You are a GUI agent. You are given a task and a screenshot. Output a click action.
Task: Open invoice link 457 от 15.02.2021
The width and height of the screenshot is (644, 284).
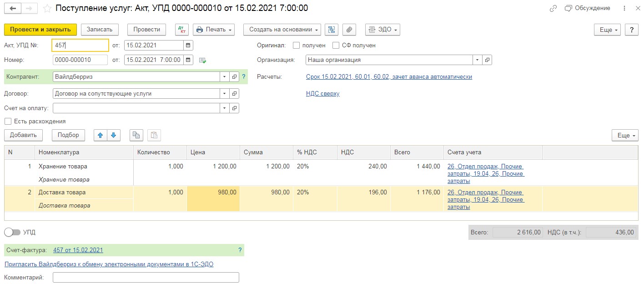[x=78, y=250]
